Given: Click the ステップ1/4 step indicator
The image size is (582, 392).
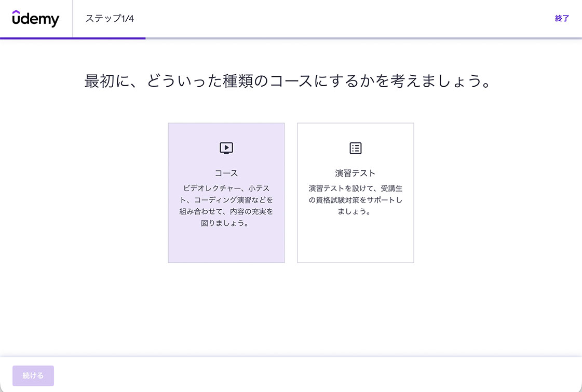Looking at the screenshot, I should pos(110,19).
